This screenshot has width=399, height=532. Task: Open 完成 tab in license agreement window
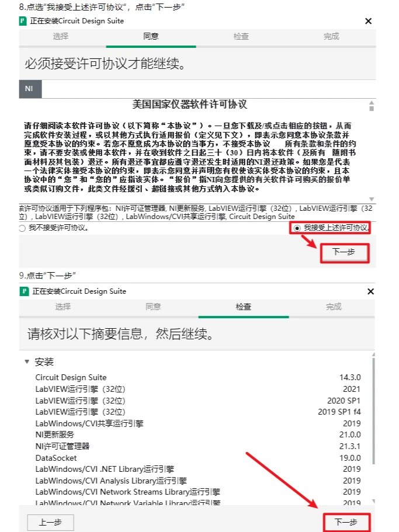(x=331, y=36)
